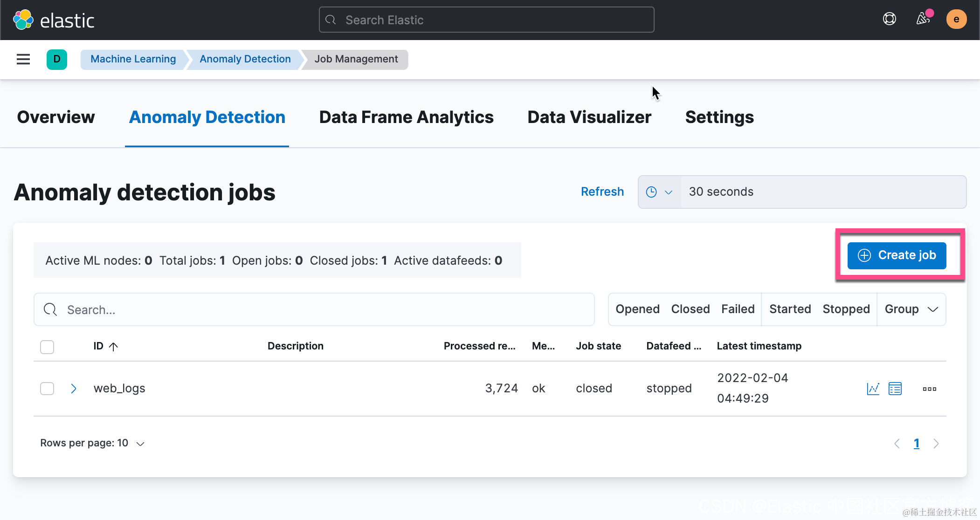Switch to Data Frame Analytics tab
The image size is (980, 520).
[x=406, y=117]
